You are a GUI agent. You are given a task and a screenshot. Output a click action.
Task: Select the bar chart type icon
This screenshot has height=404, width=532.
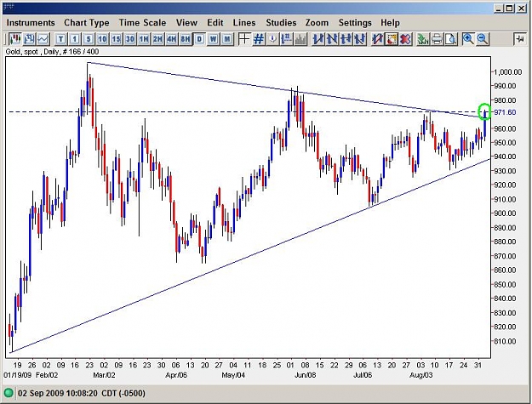coord(30,39)
